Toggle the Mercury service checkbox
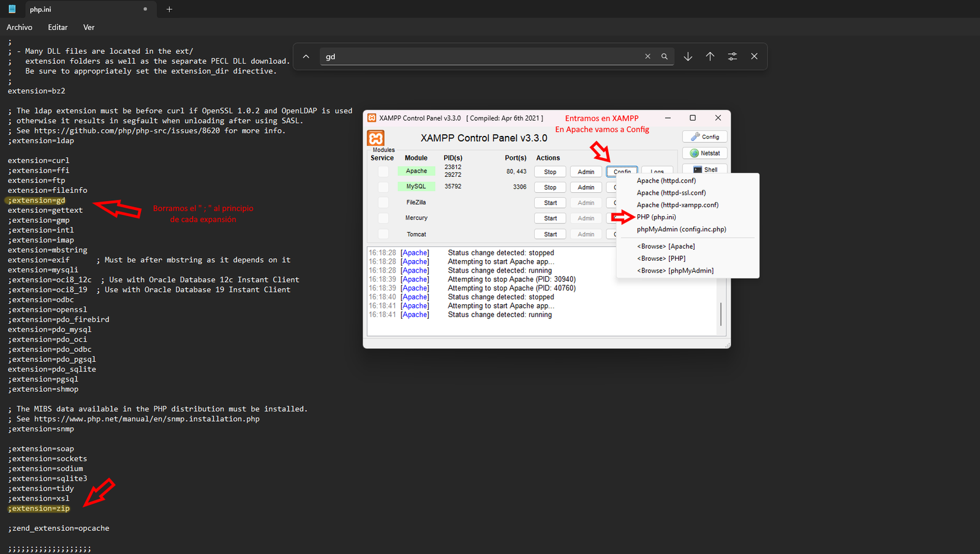 383,218
